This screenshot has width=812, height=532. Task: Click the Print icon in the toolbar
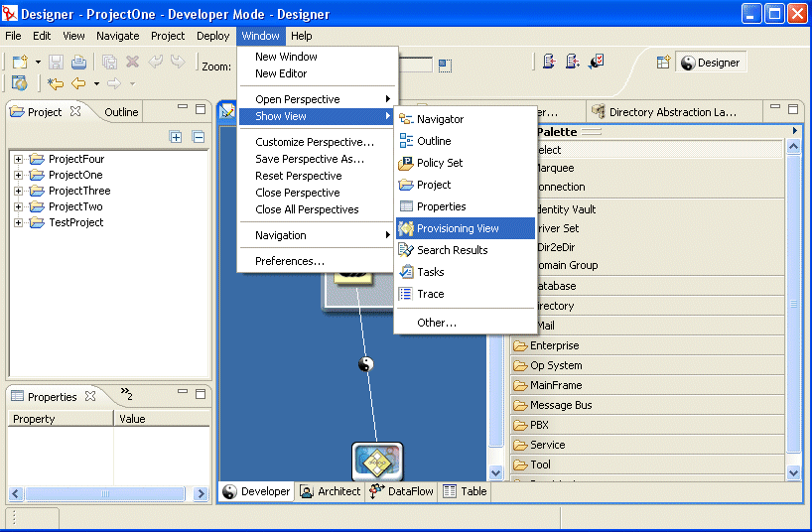(x=77, y=62)
